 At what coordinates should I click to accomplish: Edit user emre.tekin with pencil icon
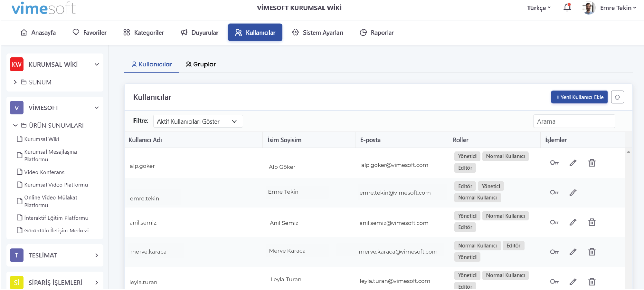click(x=573, y=192)
